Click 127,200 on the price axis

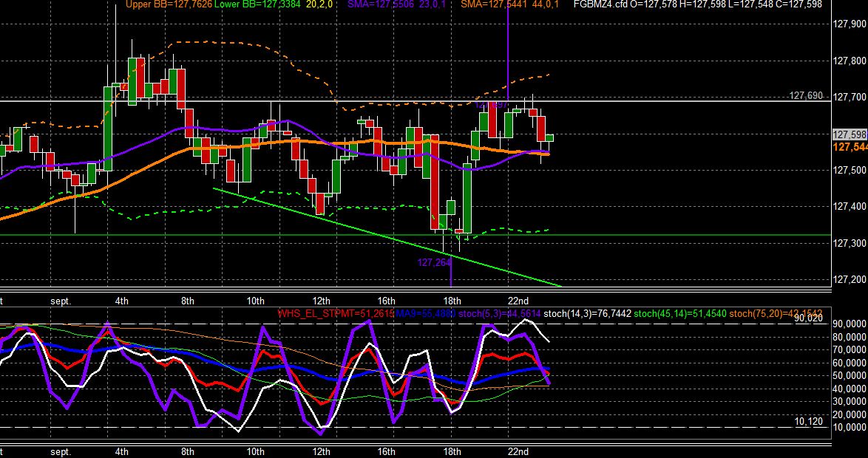pyautogui.click(x=850, y=280)
